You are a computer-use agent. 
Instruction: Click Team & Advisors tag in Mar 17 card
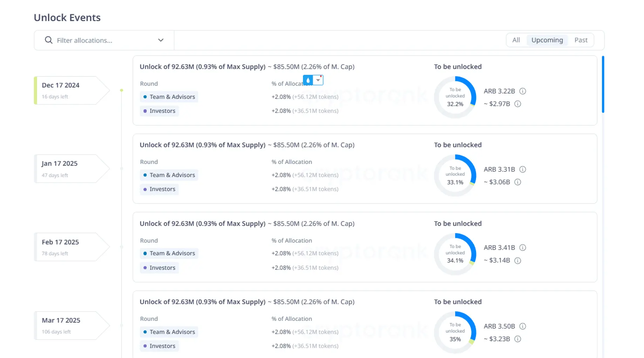click(x=169, y=332)
